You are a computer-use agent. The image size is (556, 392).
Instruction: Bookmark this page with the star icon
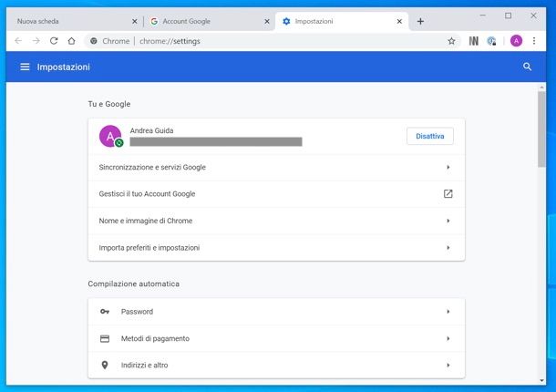click(451, 41)
